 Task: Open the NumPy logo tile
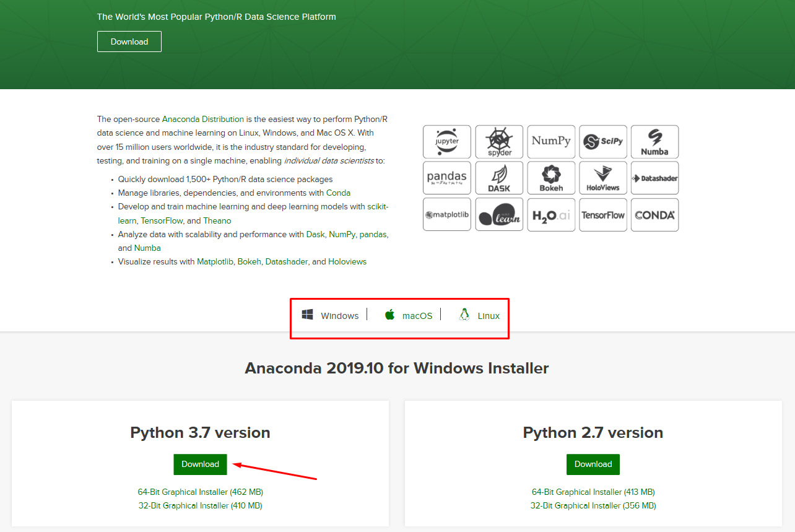(x=551, y=142)
